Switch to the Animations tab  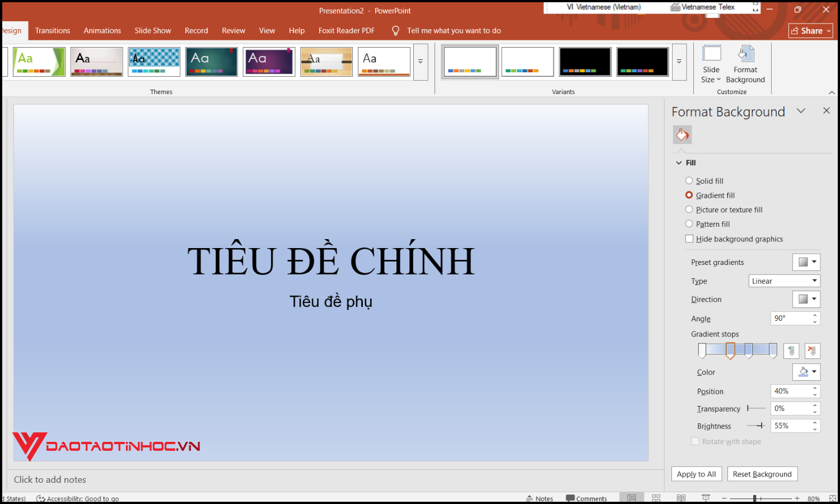pos(102,30)
